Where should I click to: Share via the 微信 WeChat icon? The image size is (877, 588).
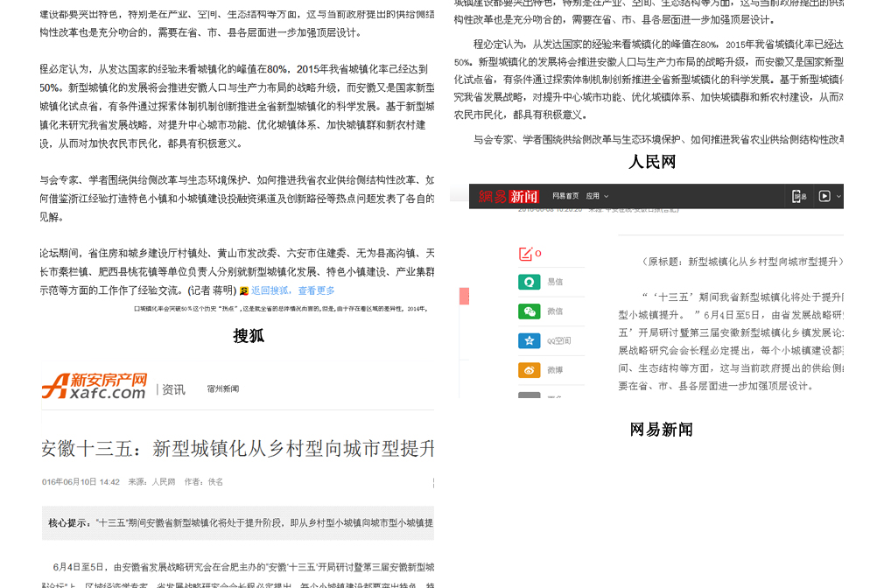click(x=529, y=311)
